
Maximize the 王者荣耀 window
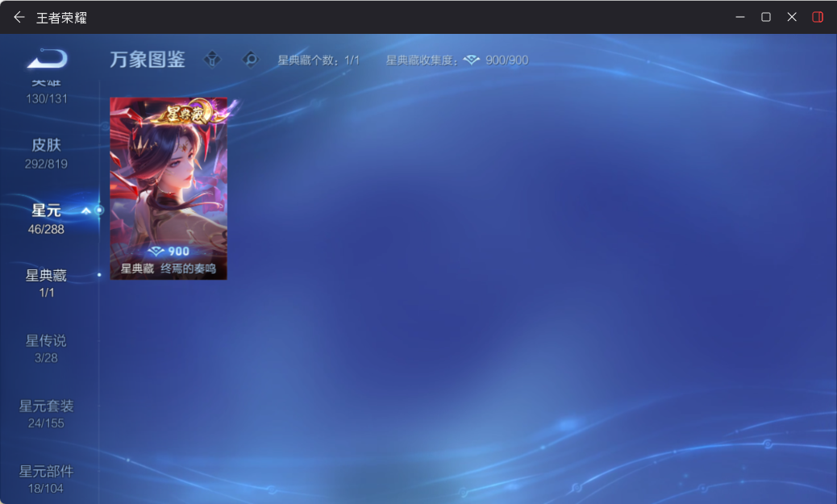pos(765,17)
